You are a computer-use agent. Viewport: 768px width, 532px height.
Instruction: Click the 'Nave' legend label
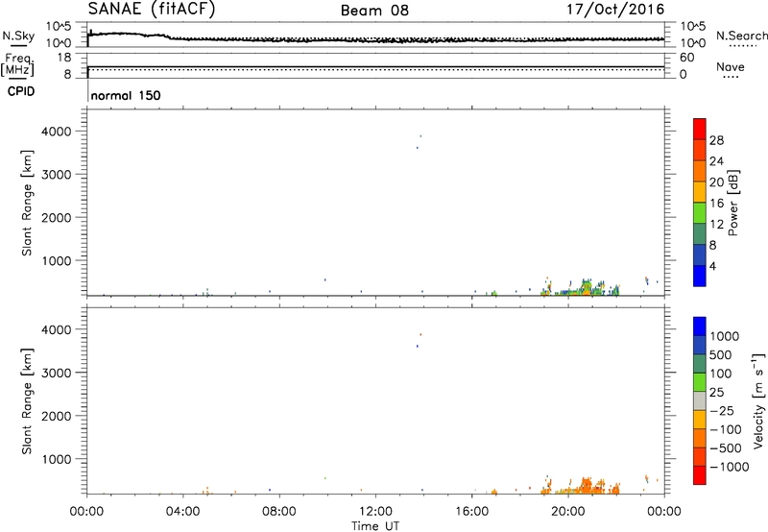731,66
